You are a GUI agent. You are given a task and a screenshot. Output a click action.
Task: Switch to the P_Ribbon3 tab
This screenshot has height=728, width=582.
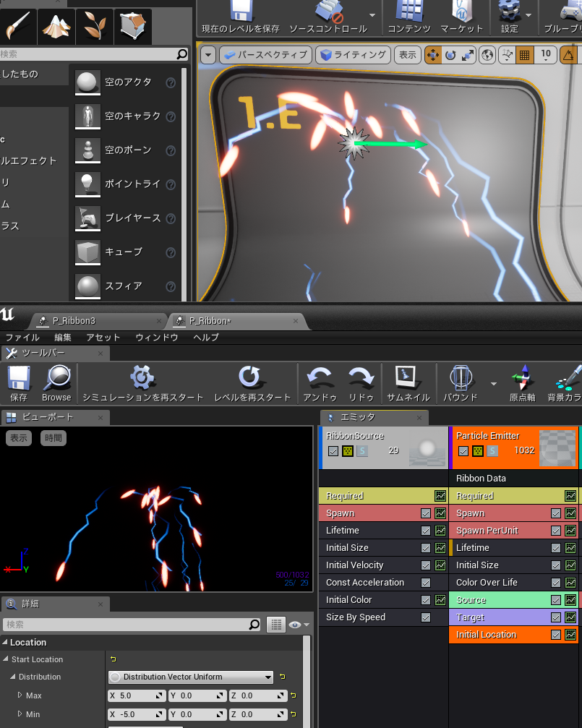(x=98, y=321)
